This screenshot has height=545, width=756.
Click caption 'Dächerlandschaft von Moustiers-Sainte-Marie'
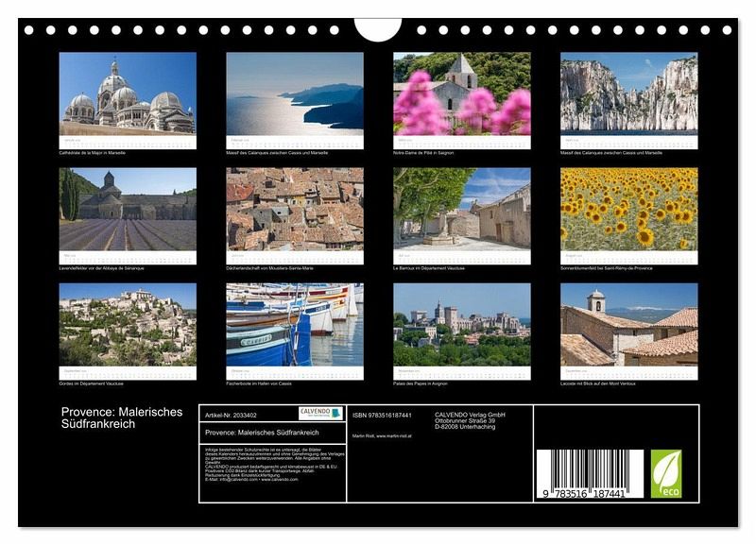[269, 268]
